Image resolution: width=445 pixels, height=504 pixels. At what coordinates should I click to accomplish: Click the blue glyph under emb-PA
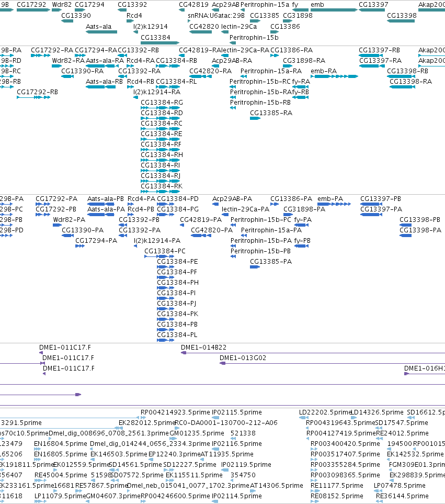click(334, 204)
